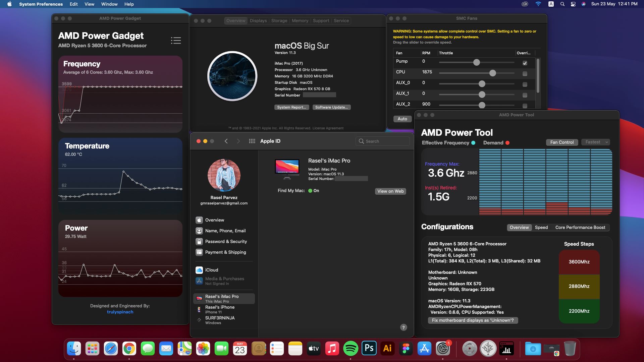The width and height of the screenshot is (644, 362).
Task: Switch to the Storage tab
Action: coord(279,20)
